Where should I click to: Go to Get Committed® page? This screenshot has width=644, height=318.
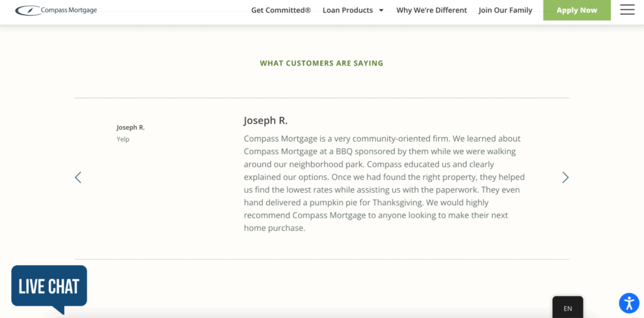pyautogui.click(x=281, y=10)
